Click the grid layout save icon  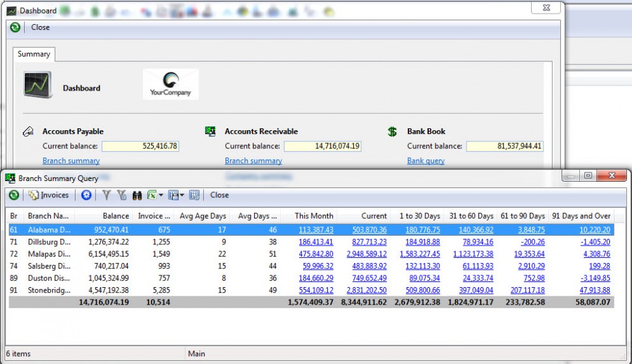coord(173,195)
